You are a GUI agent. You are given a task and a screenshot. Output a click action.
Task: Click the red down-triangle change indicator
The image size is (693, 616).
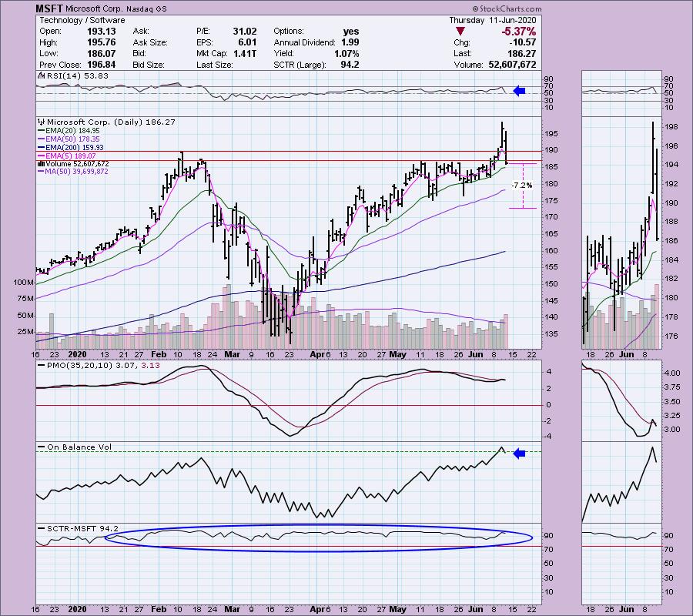pyautogui.click(x=460, y=32)
